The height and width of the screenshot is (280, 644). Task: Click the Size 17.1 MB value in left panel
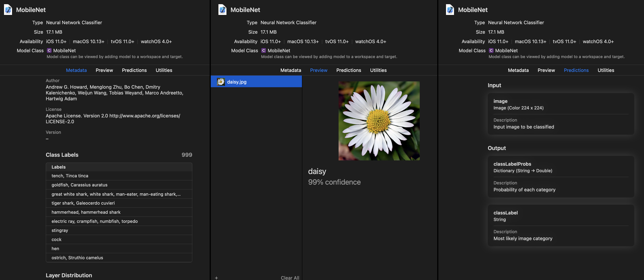coord(54,32)
